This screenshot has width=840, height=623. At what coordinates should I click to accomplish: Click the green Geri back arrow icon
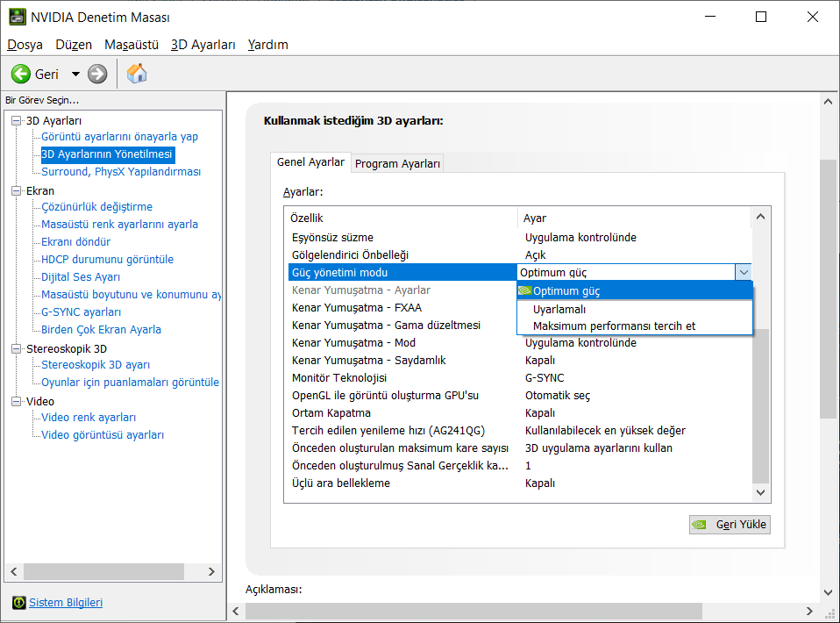pos(21,74)
